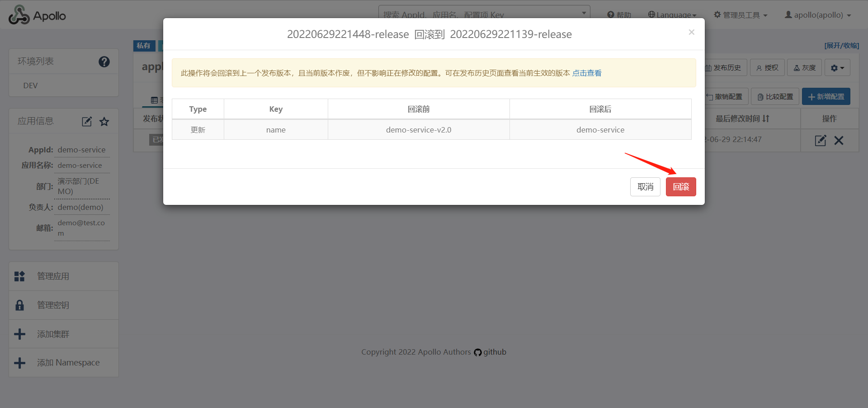
Task: Select DEV in environment list
Action: click(x=31, y=85)
